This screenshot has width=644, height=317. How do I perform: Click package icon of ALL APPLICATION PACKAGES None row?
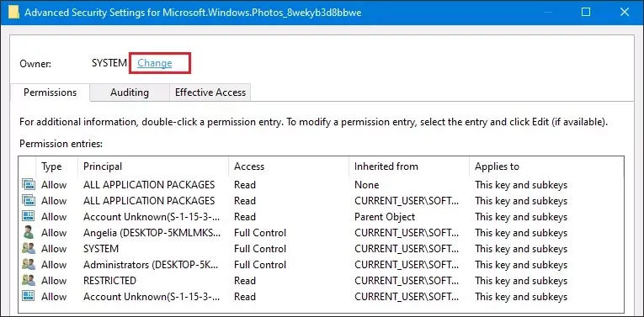(x=29, y=184)
